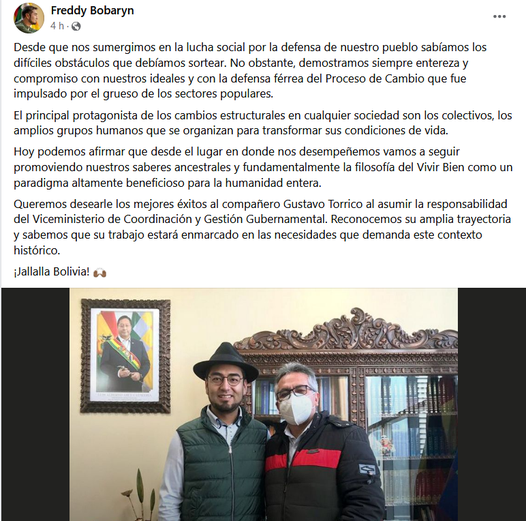
Task: Click the black right margin beside photo
Action: click(x=492, y=404)
